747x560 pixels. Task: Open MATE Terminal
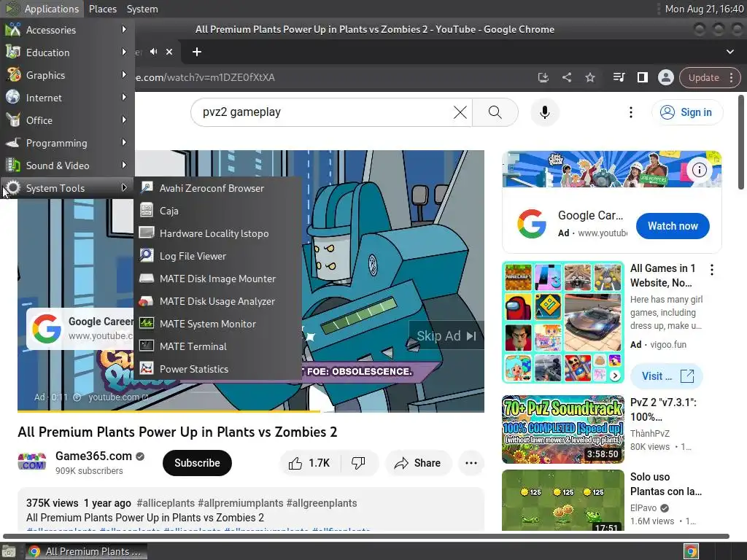click(x=217, y=346)
